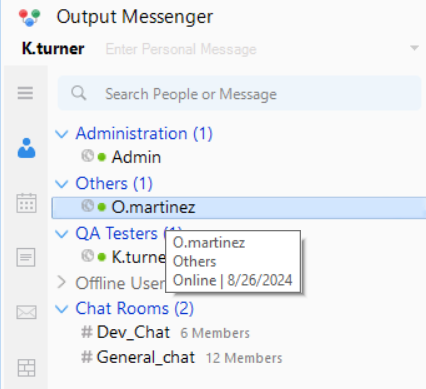Collapse the Chat Rooms group
426x389 pixels.
tap(62, 309)
